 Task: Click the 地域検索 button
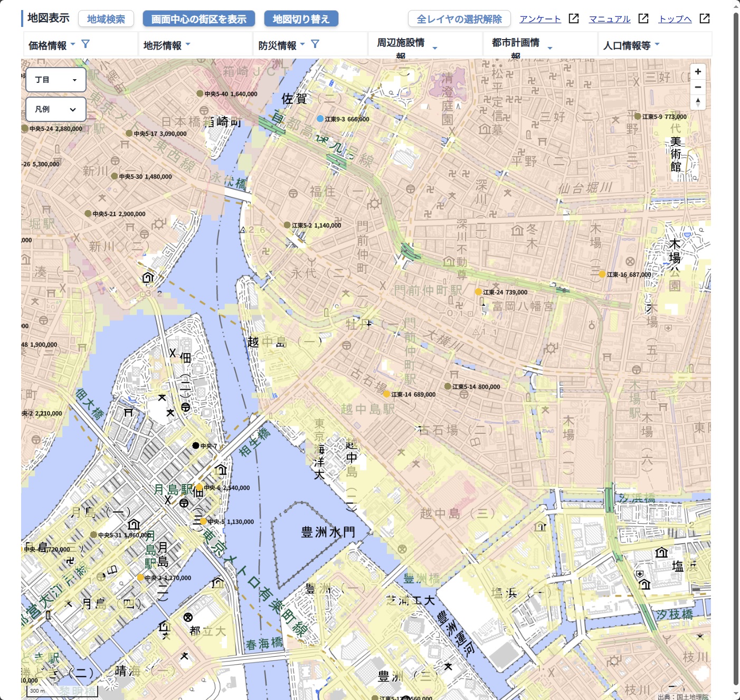click(106, 18)
